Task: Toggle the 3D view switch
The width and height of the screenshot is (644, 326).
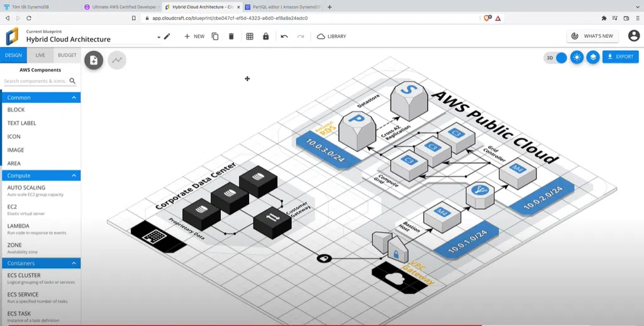Action: [555, 58]
